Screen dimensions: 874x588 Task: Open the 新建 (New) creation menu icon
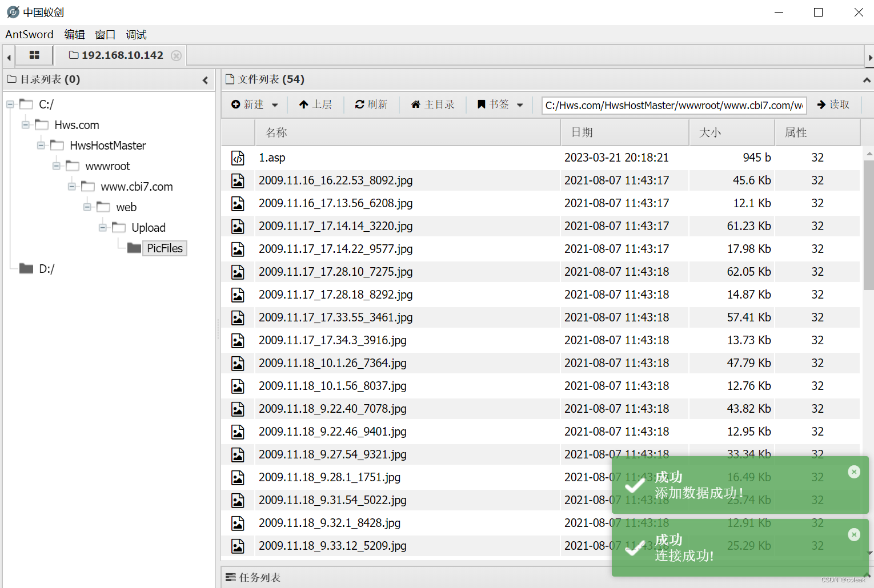[x=236, y=104]
